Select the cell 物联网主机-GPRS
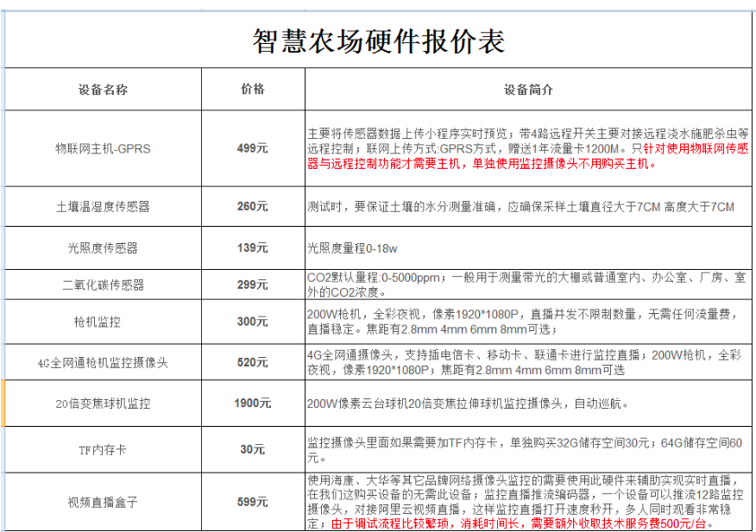Screen dimensions: 756x532 coord(104,148)
